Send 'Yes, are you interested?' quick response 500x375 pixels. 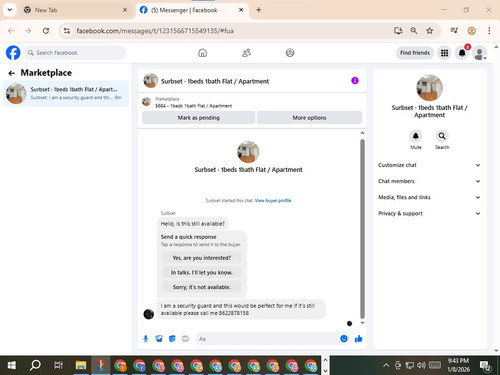point(202,258)
